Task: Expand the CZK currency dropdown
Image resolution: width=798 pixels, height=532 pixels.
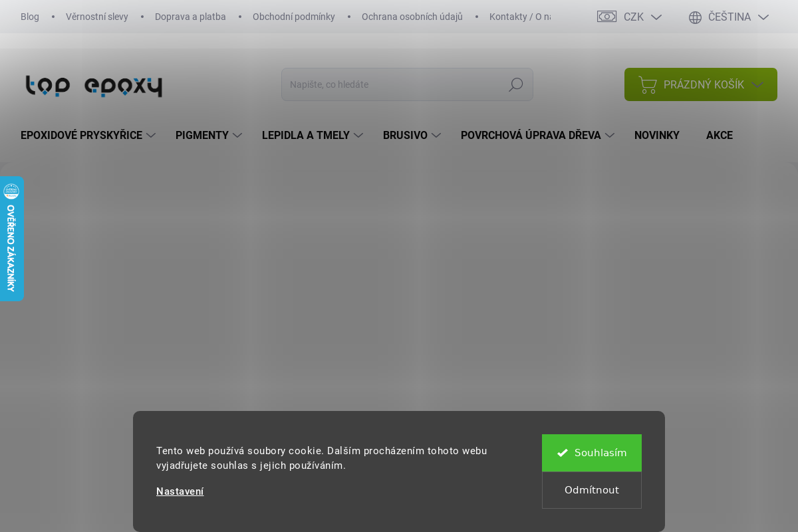Action: [x=656, y=17]
